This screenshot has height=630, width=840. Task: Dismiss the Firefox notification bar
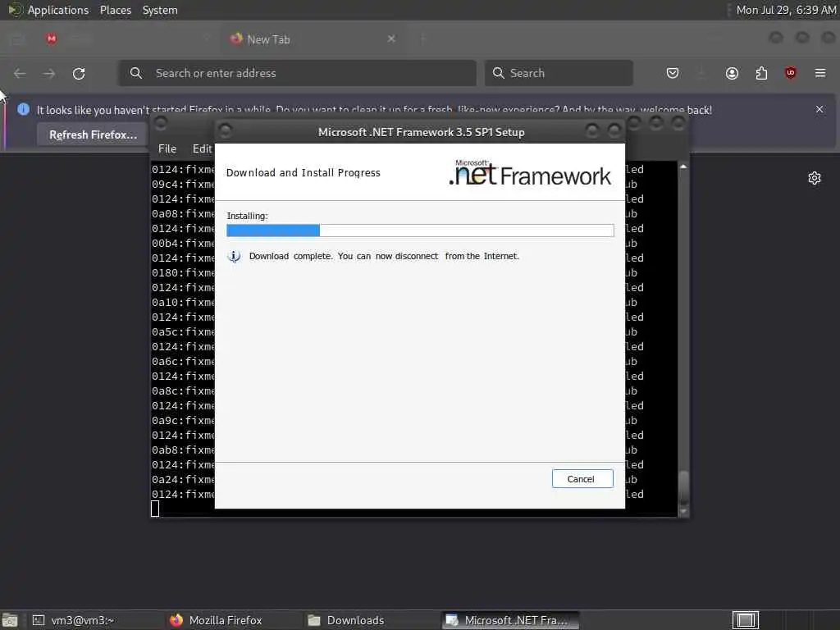click(819, 109)
